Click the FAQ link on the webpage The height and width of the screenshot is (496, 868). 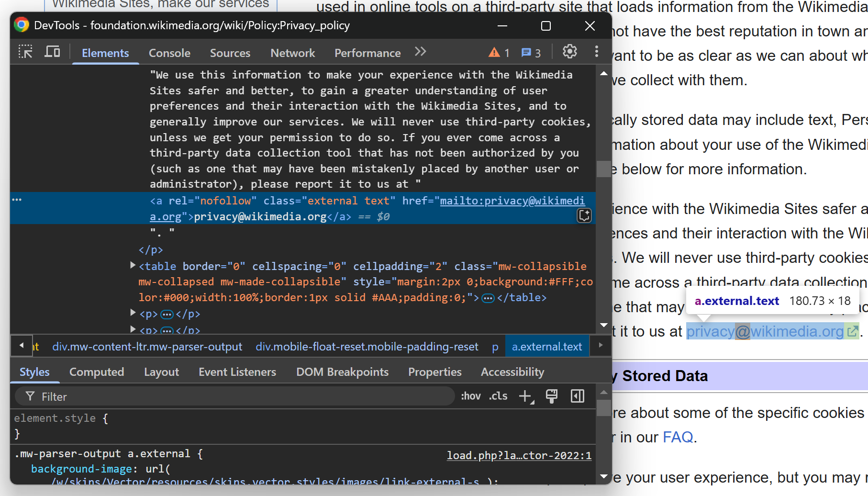click(x=677, y=437)
